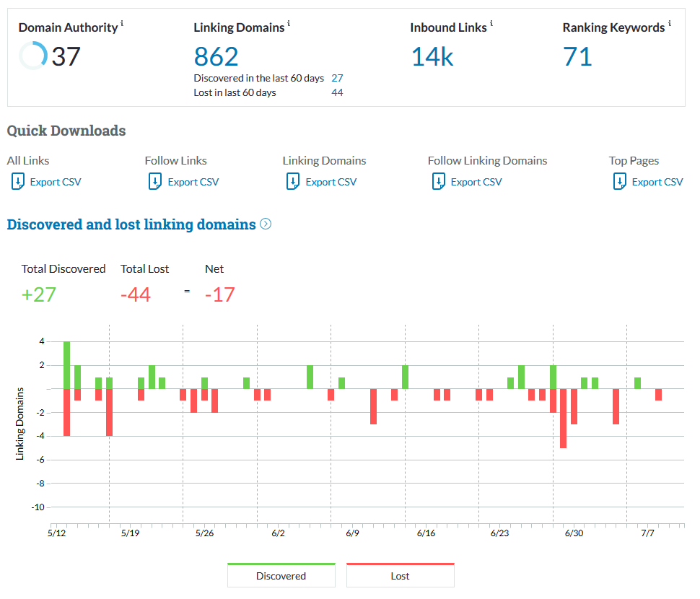Export CSV for Top Pages
700x599 pixels.
click(x=657, y=182)
